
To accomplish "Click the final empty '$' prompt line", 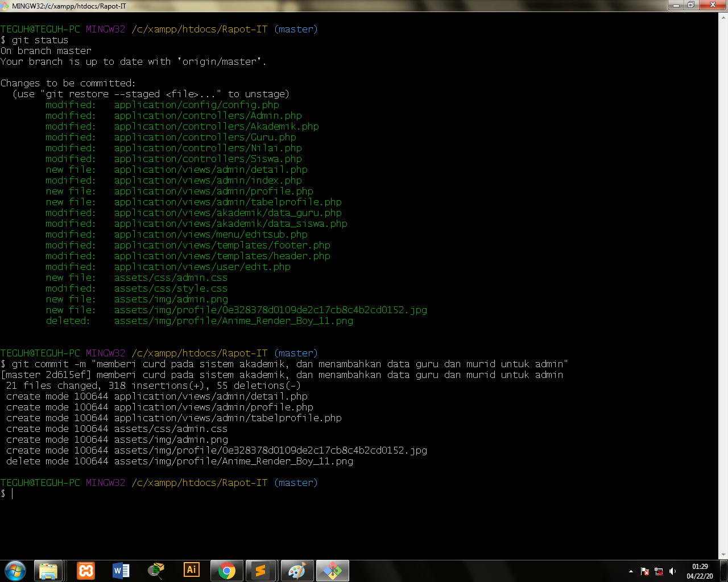I will [7, 494].
